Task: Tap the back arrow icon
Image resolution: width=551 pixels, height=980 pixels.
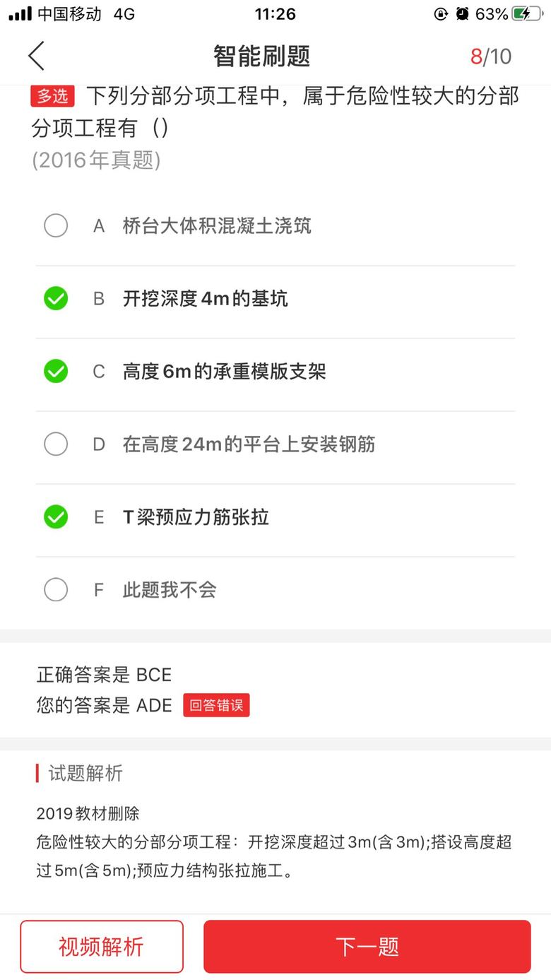Action: 37,57
